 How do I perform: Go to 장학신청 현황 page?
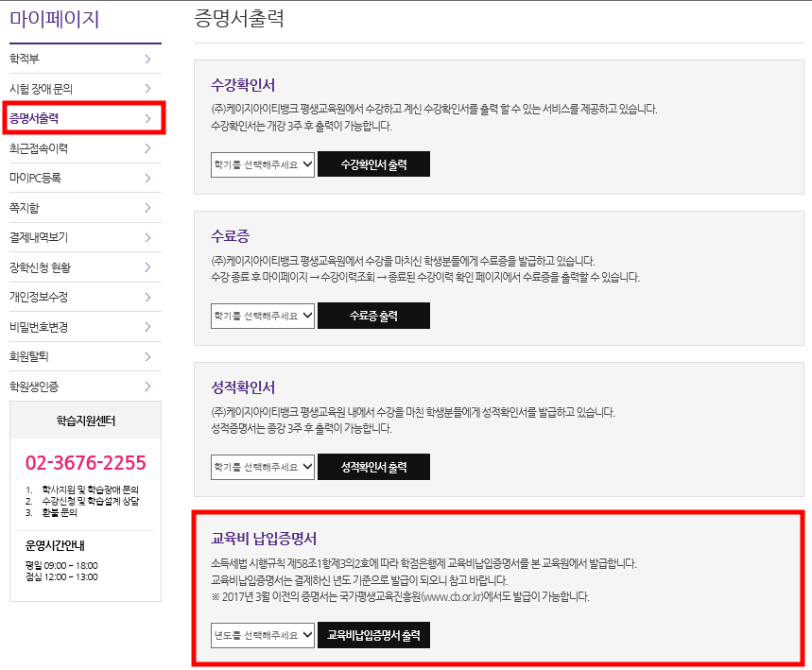tap(85, 267)
